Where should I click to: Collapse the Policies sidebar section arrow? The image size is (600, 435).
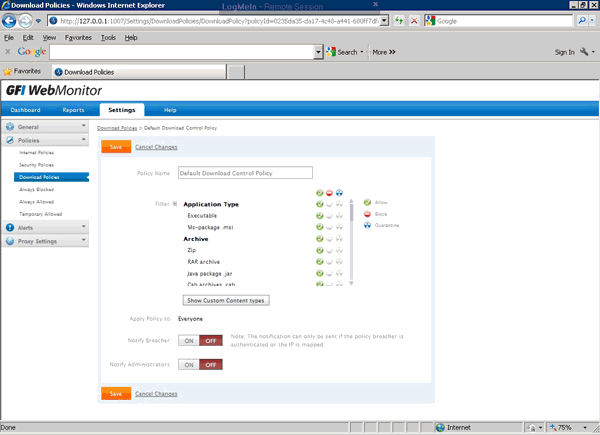[x=83, y=139]
